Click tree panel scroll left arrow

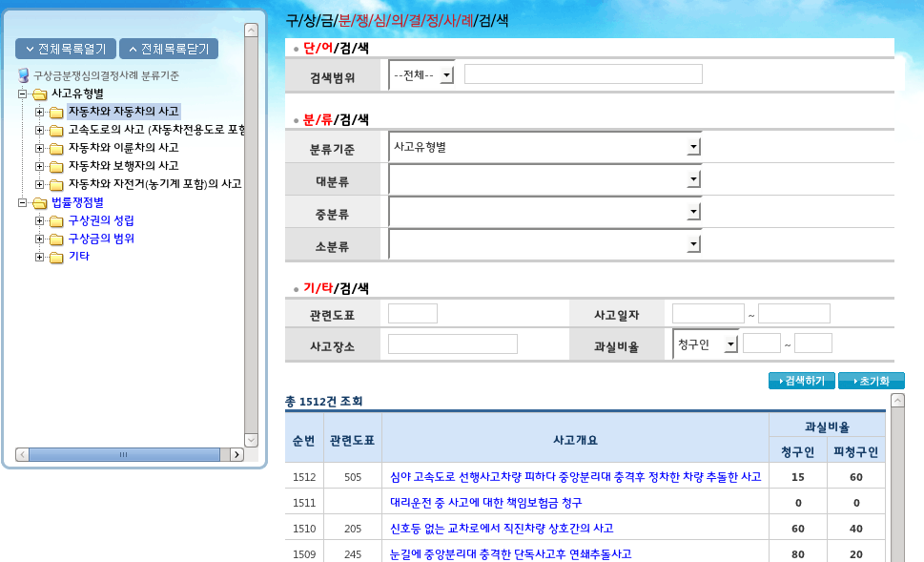tap(22, 455)
